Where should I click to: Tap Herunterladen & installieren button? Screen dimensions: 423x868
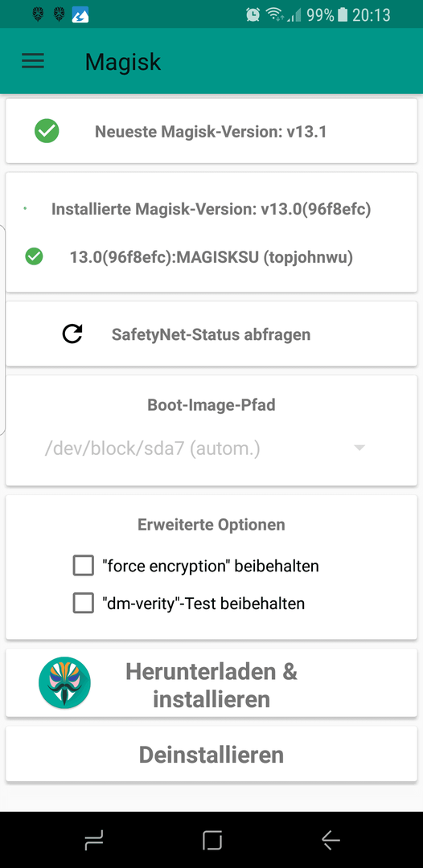click(x=211, y=684)
